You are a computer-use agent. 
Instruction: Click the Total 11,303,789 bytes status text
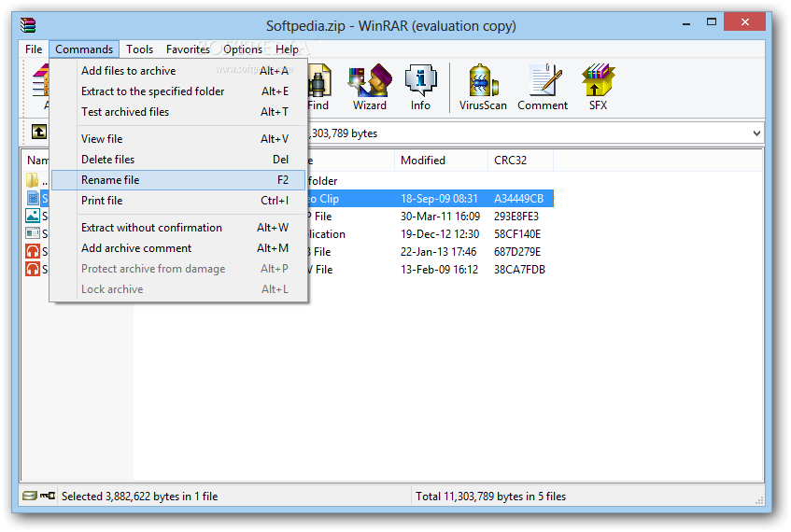490,497
